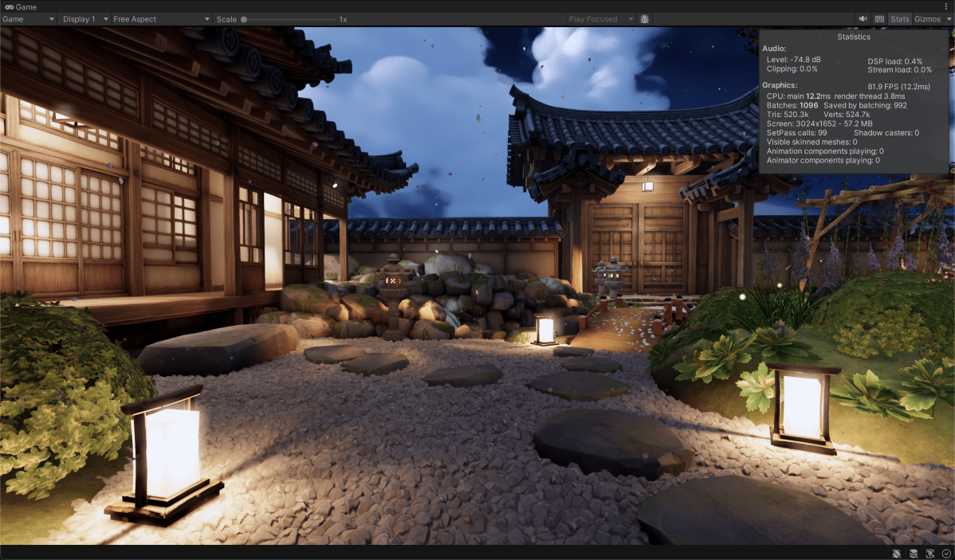The height and width of the screenshot is (560, 955).
Task: Click the Statistics overlay panel header
Action: (x=854, y=36)
